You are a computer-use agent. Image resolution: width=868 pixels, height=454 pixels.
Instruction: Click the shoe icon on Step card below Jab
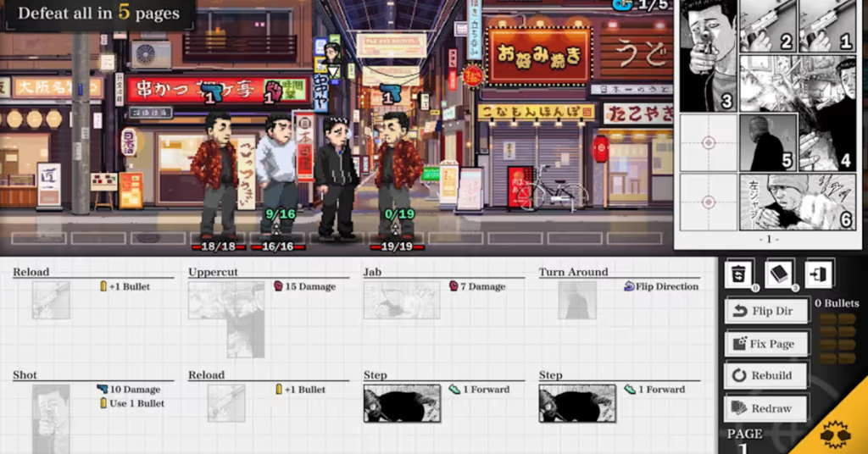coord(454,390)
